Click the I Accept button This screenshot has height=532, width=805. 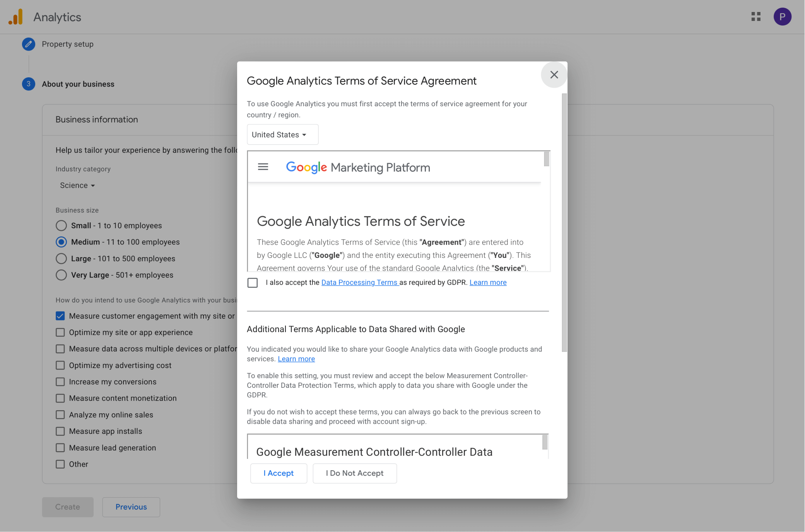tap(279, 473)
